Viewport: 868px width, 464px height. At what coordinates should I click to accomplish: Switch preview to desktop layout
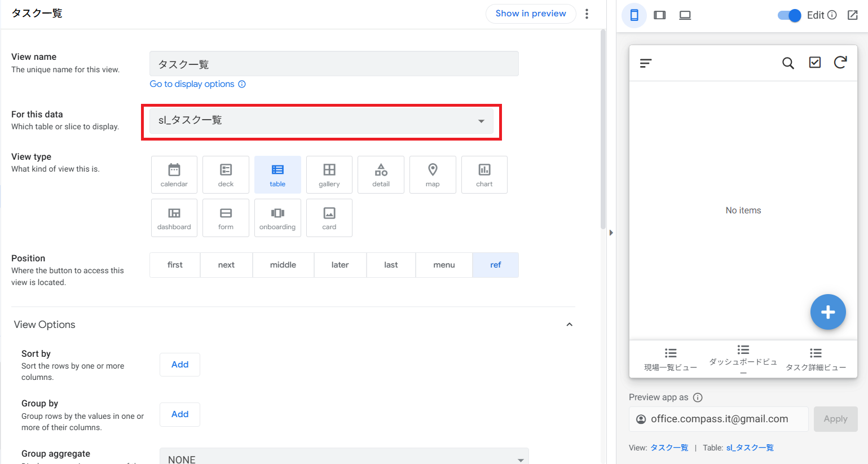pyautogui.click(x=685, y=15)
